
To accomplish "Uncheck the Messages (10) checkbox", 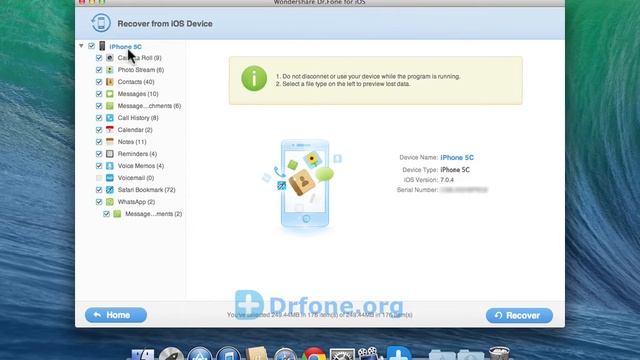I will (99, 94).
